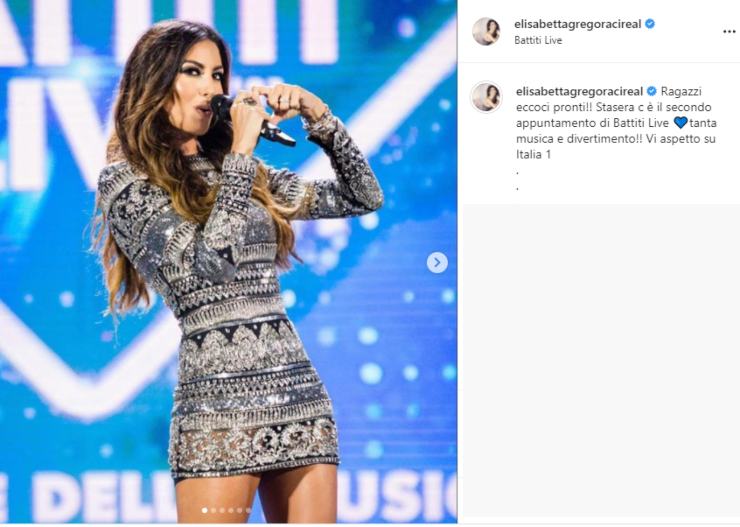Screen dimensions: 740x527
Task: Click the main post photo
Action: point(228,261)
